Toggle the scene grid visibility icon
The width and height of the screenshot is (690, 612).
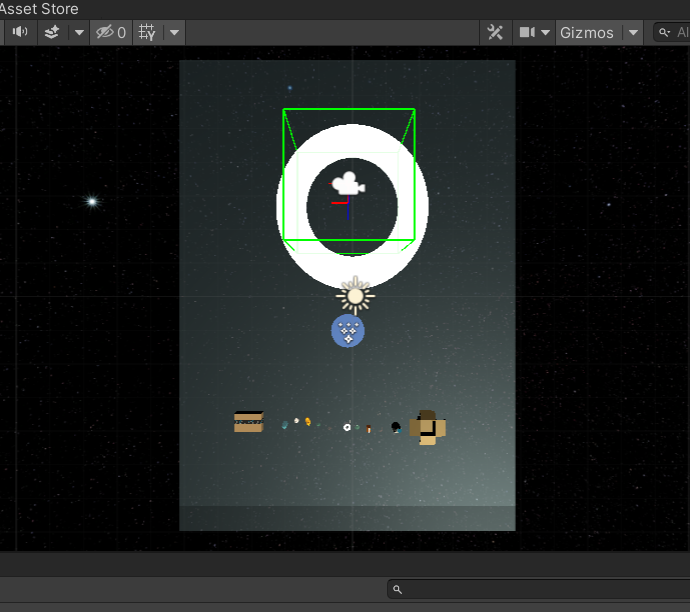(147, 32)
